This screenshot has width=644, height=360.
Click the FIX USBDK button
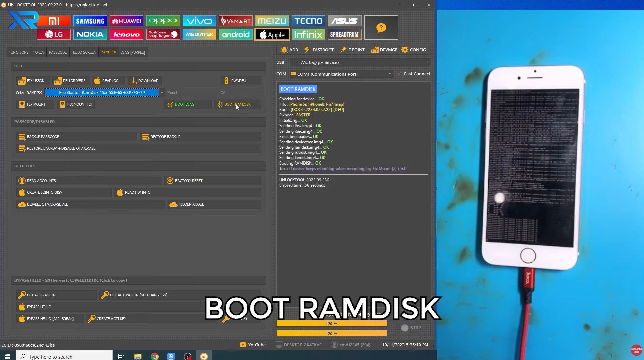(32, 81)
